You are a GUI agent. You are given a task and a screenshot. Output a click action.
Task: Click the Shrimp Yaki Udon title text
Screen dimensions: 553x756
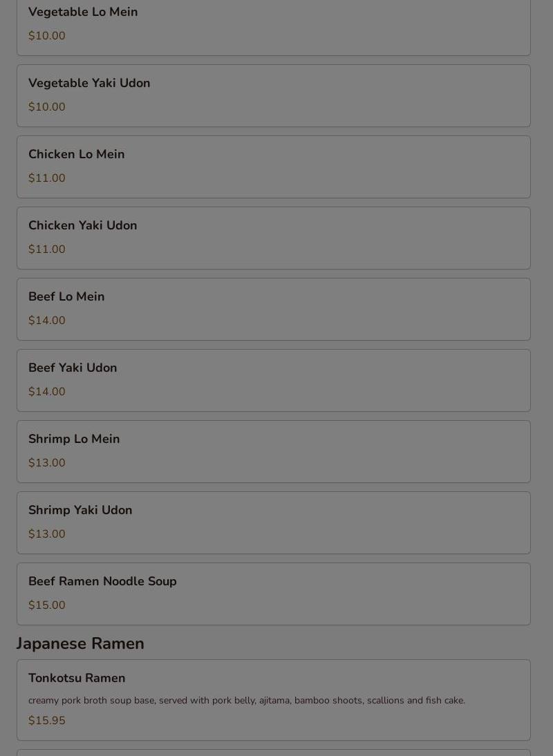[x=80, y=510]
